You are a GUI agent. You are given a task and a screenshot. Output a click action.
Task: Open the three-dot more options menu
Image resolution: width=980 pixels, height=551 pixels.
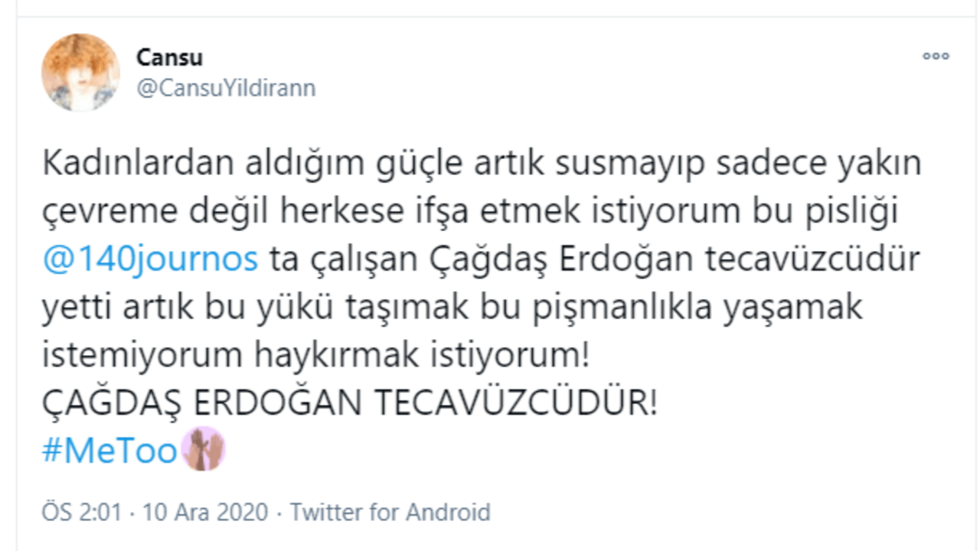point(936,56)
